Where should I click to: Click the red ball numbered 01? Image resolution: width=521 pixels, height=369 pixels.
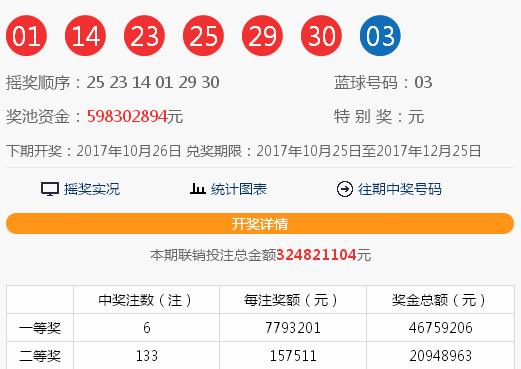26,35
